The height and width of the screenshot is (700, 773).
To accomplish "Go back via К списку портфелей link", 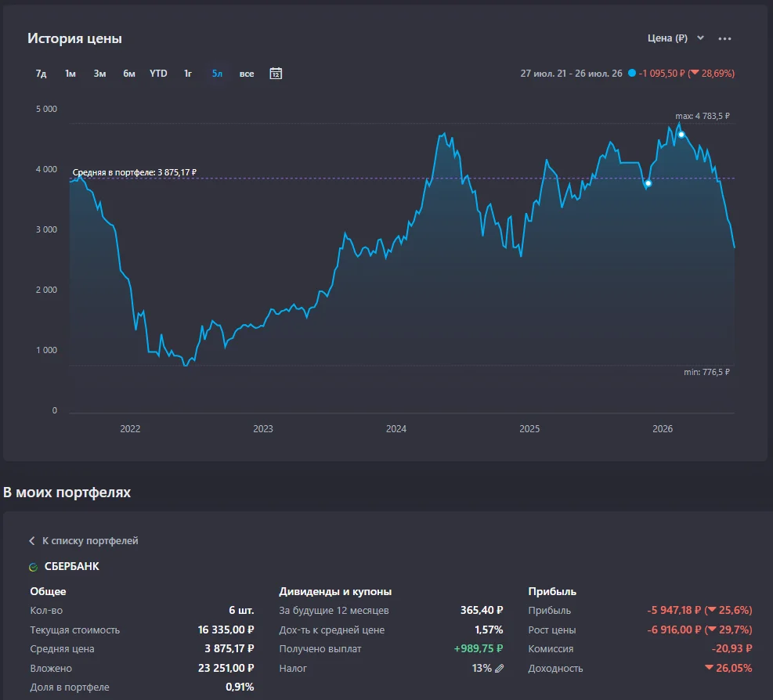I will 90,541.
